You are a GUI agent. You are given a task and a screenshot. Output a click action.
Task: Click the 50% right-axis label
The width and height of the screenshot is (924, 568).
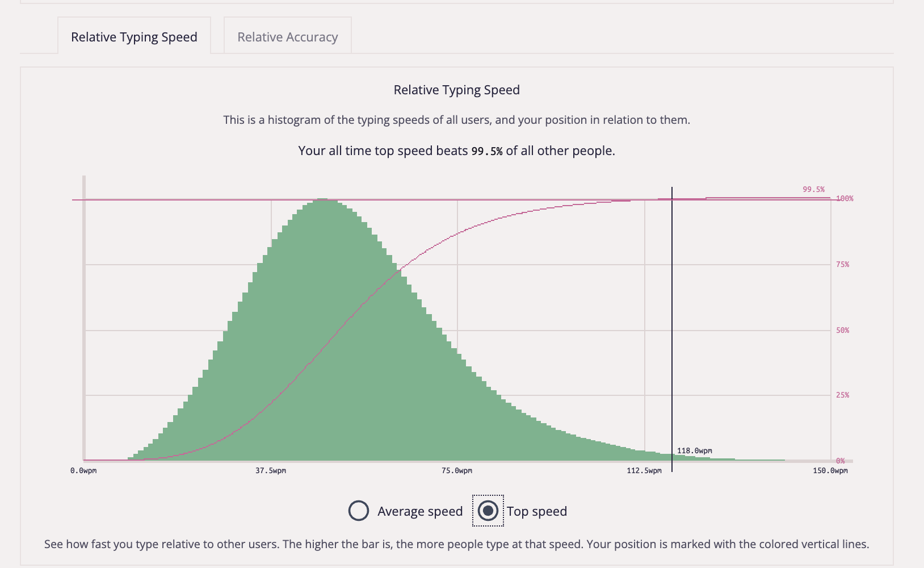842,331
